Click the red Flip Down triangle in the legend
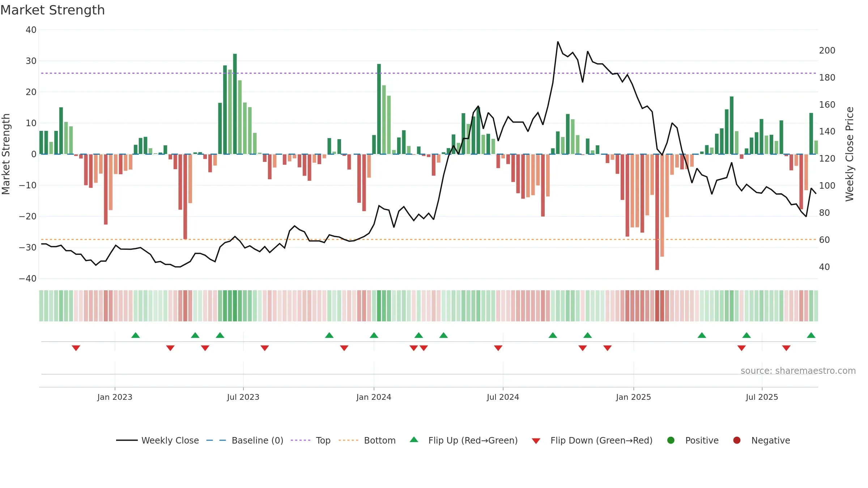This screenshot has width=868, height=488. pos(536,441)
